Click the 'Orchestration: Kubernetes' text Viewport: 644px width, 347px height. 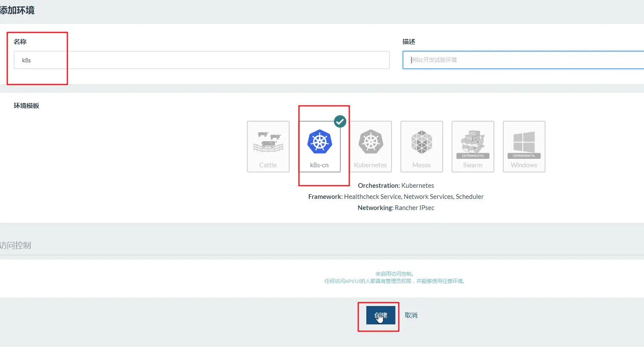point(396,186)
